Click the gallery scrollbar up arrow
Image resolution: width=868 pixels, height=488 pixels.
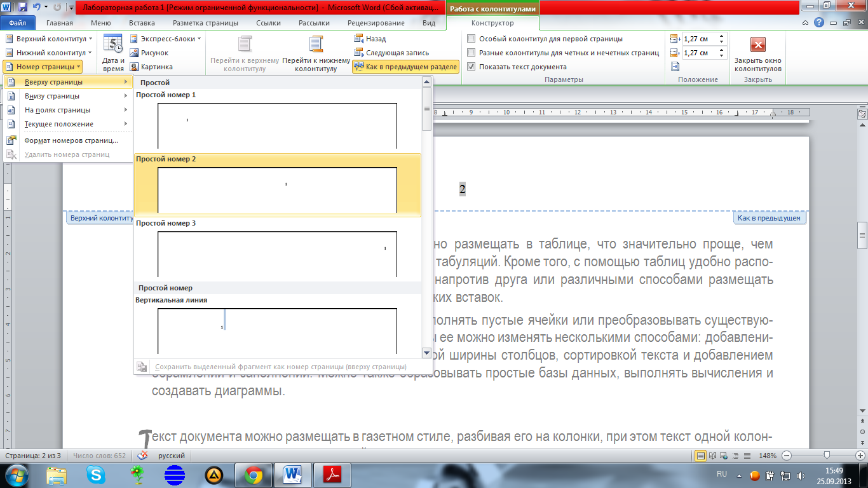(x=427, y=81)
